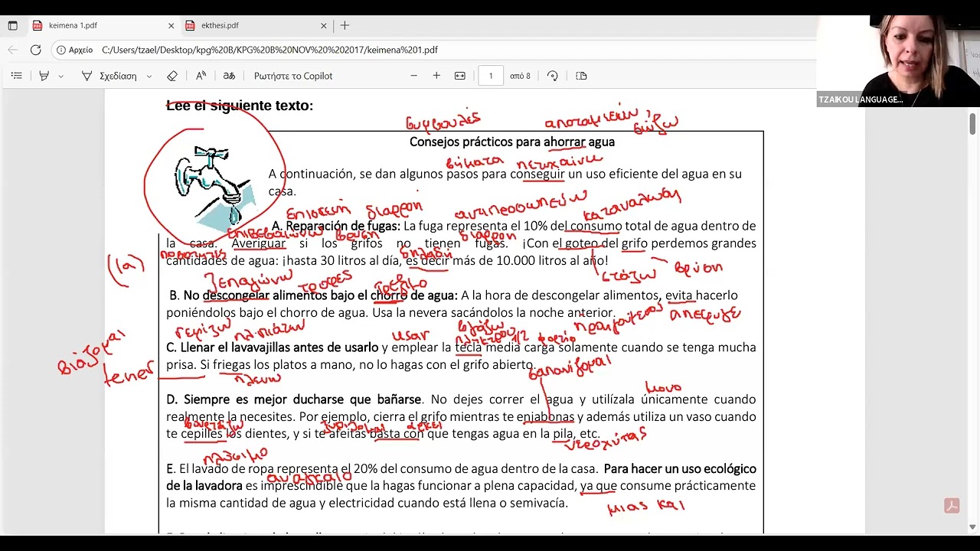Click Ρωτήστε το Copilot
Image resolution: width=980 pixels, height=551 pixels.
[293, 76]
